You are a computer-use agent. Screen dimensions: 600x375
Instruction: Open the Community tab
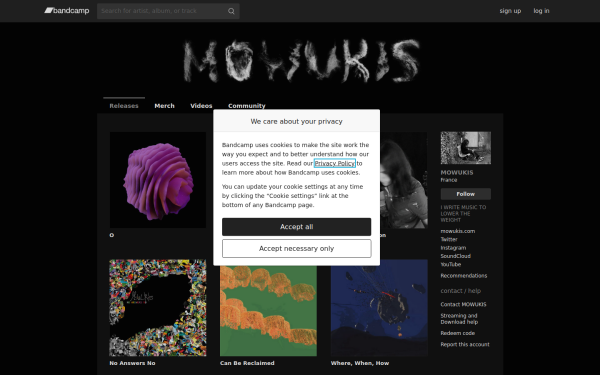[x=246, y=106]
